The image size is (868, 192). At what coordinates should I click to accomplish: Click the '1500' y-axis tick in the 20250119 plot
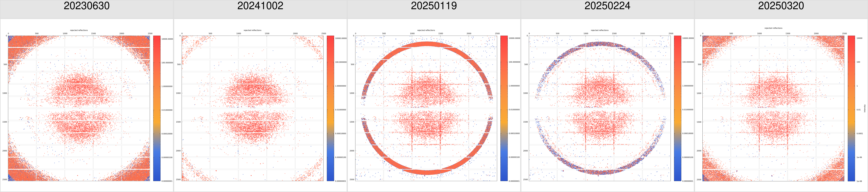pyautogui.click(x=352, y=122)
